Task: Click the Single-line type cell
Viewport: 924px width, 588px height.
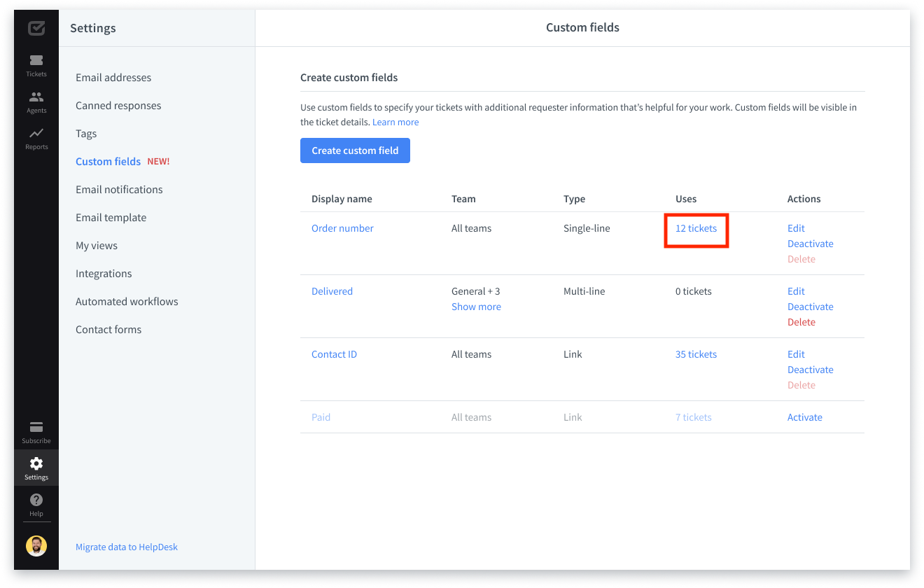Action: tap(587, 228)
